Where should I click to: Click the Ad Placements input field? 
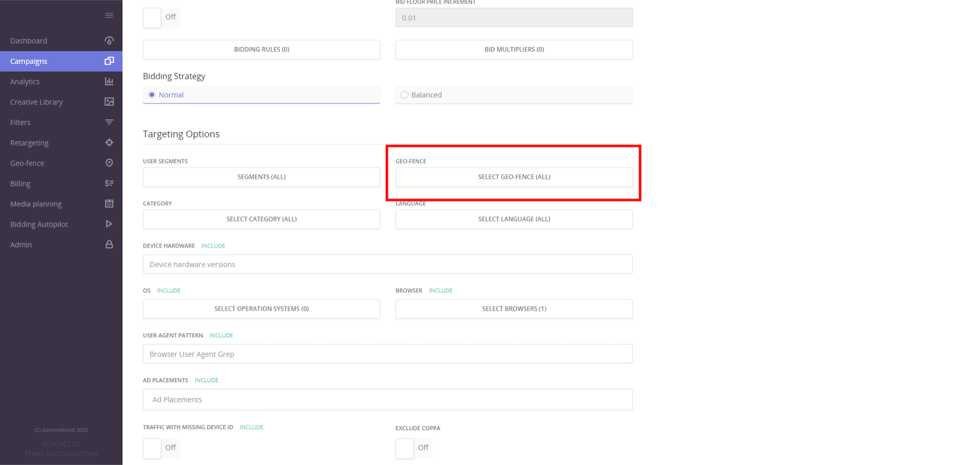[388, 400]
